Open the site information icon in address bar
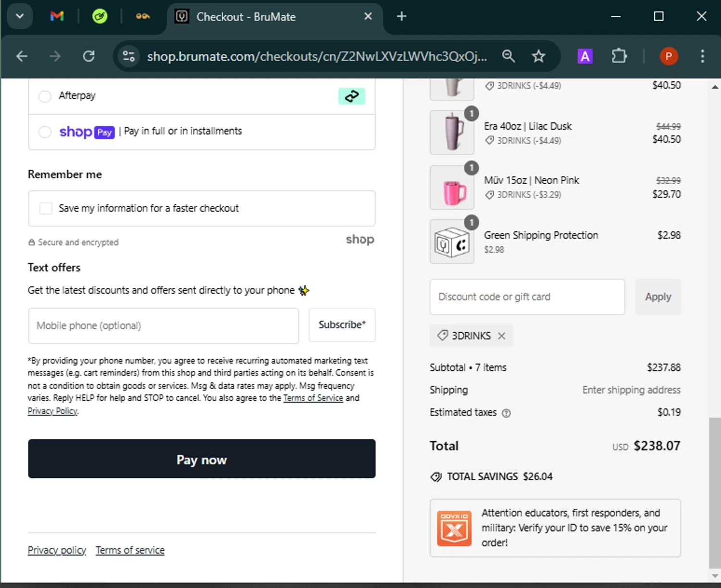The height and width of the screenshot is (588, 721). [128, 57]
